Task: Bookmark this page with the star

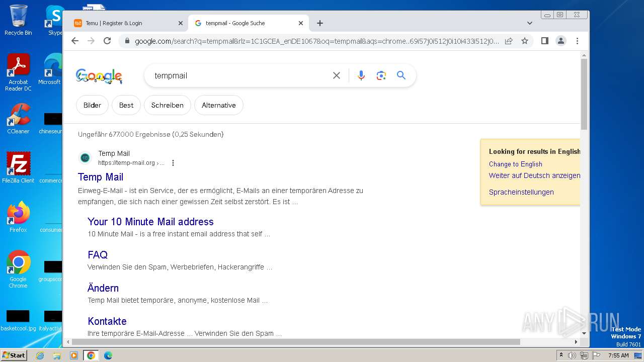Action: coord(525,41)
